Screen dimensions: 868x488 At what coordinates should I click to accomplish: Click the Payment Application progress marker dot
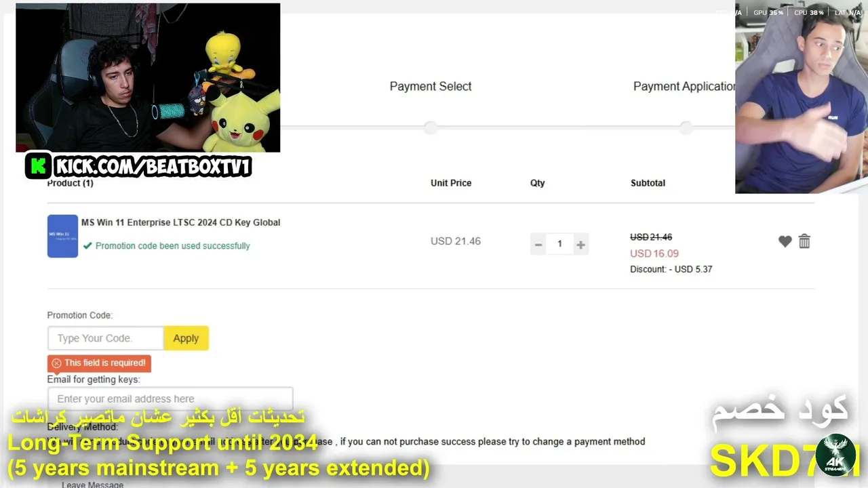[x=686, y=127]
